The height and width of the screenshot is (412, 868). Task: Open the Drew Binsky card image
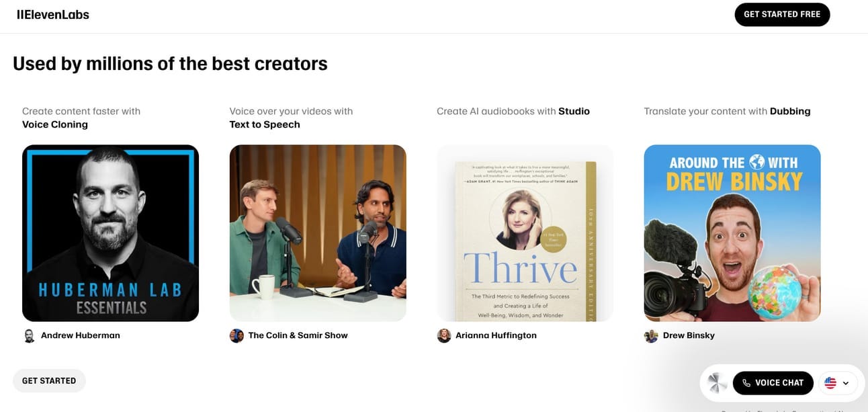pyautogui.click(x=732, y=233)
